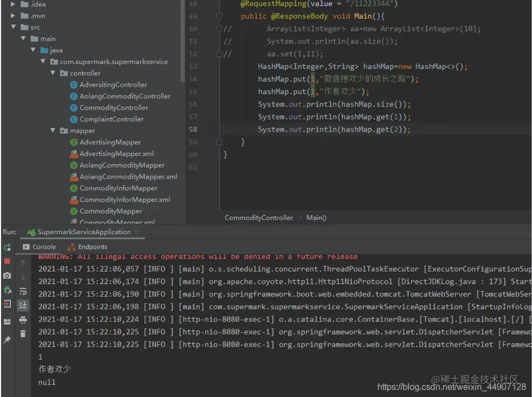Click the hashMap.size() println line
This screenshot has height=397, width=532.
334,104
